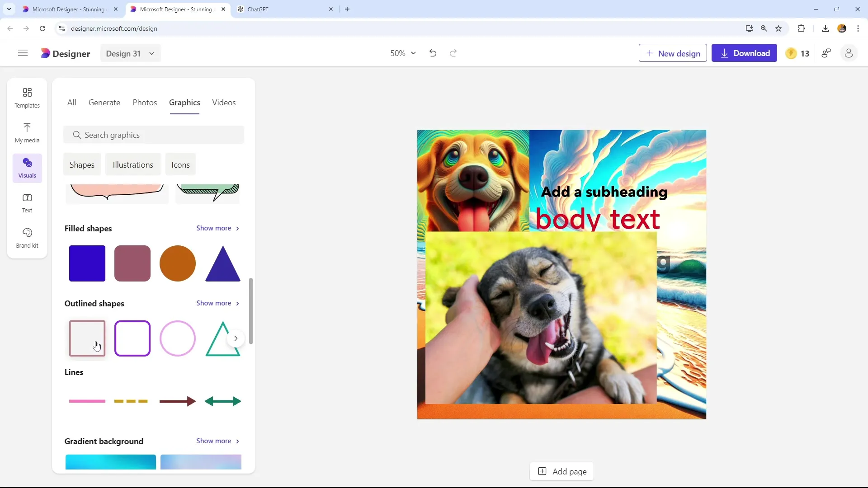Filter graphics by Icons
The image size is (868, 488).
(x=180, y=165)
